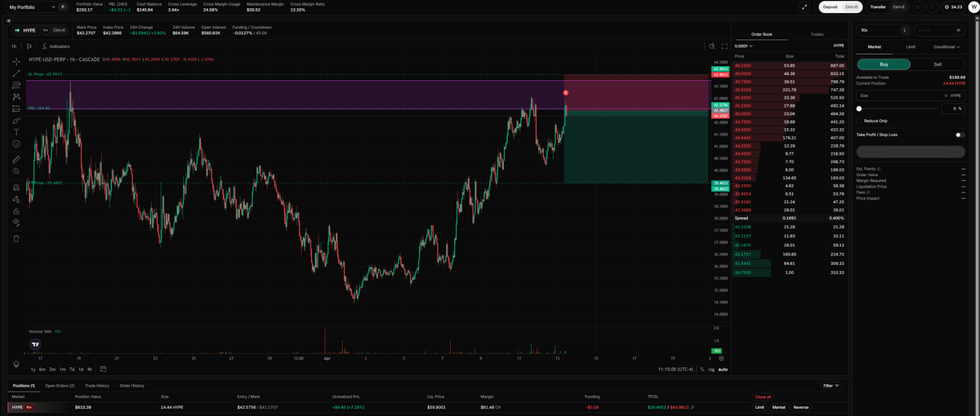Screen dimensions: 980x416
Task: Click the chart quick search icon
Action: click(x=712, y=46)
